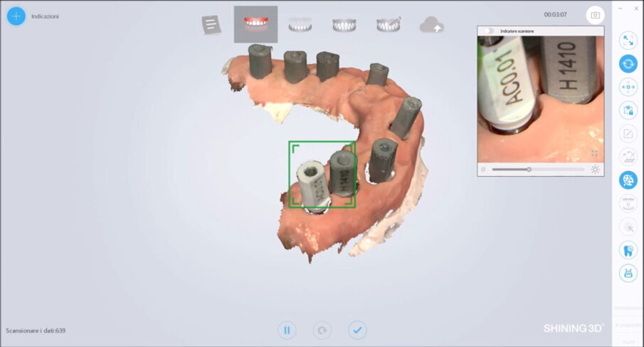This screenshot has height=347, width=644.
Task: Click the greyed-out jaw icon below the palette button
Action: tap(628, 204)
